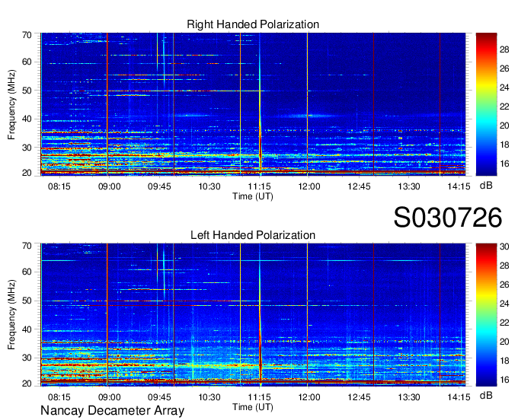Screen dimensions: 518x420
Task: Click the "40" frequency tick on Left Handed plot
Action: pyautogui.click(x=27, y=329)
